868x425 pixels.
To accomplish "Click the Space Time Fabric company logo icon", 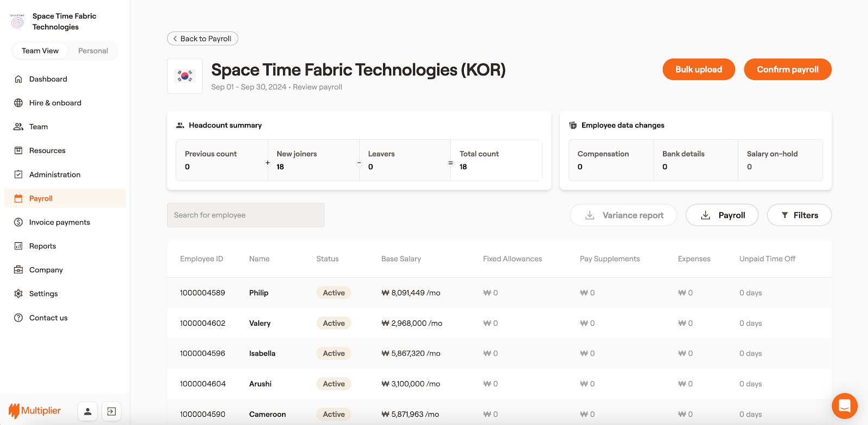I will (17, 22).
